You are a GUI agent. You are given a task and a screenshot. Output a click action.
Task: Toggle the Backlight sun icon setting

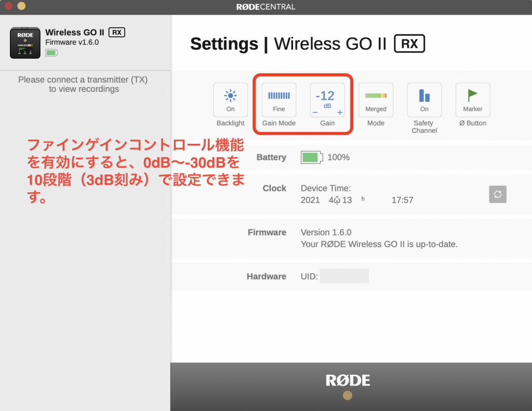click(x=230, y=100)
